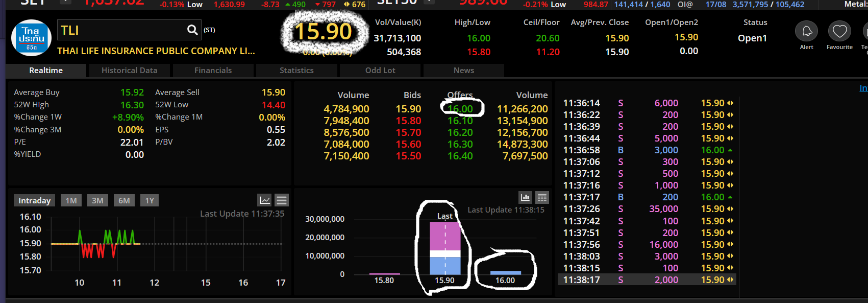
Task: Click the EPS value 0.55
Action: pyautogui.click(x=276, y=130)
